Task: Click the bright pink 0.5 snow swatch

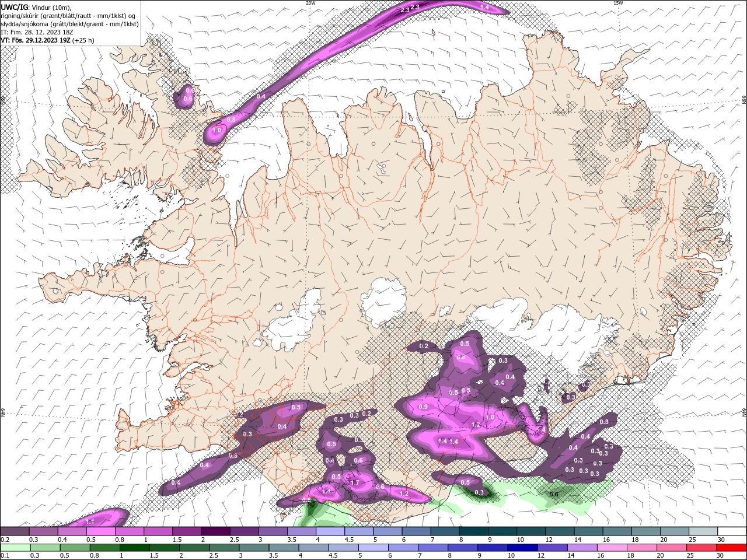Action: click(x=100, y=531)
